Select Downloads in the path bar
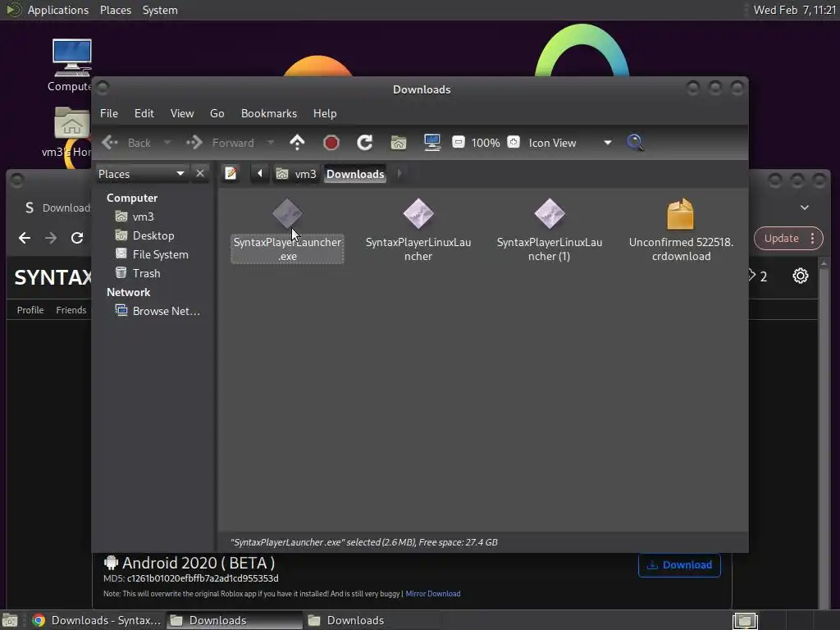The height and width of the screenshot is (630, 840). click(355, 174)
